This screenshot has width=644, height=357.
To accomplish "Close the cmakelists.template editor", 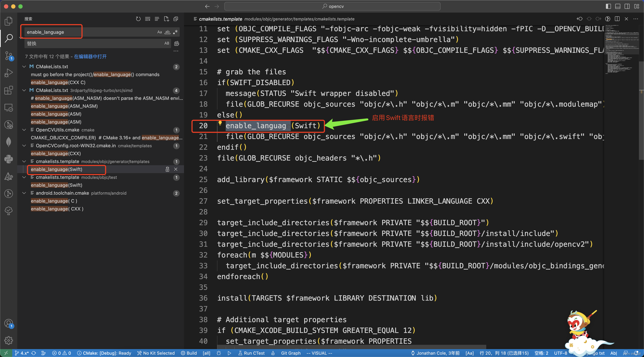I will (626, 19).
